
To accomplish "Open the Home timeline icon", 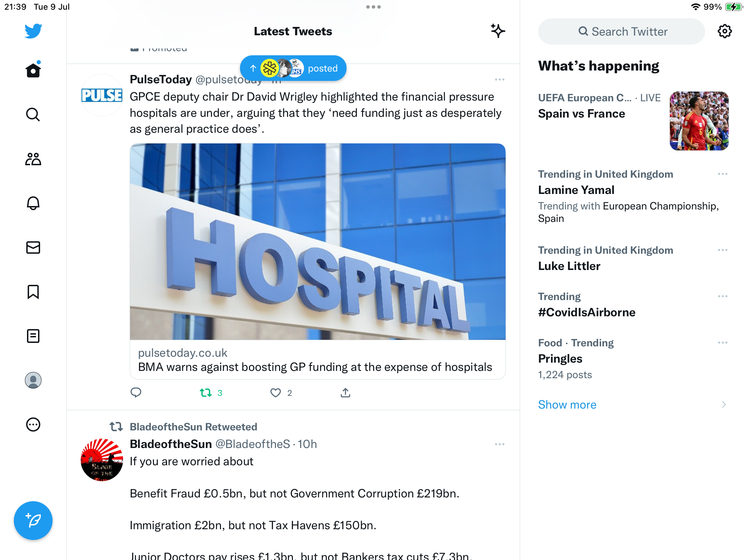I will point(33,70).
